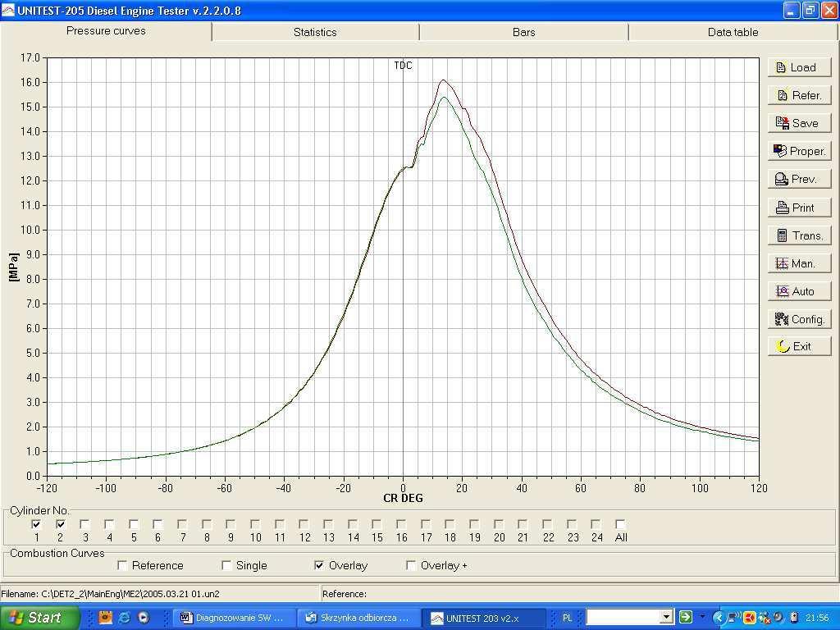Enable cylinder 4 checkbox
Viewport: 840px width, 630px height.
(x=109, y=524)
